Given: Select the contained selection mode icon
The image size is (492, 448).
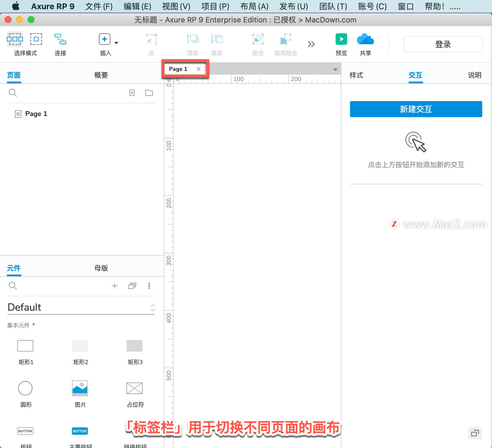Looking at the screenshot, I should [36, 39].
